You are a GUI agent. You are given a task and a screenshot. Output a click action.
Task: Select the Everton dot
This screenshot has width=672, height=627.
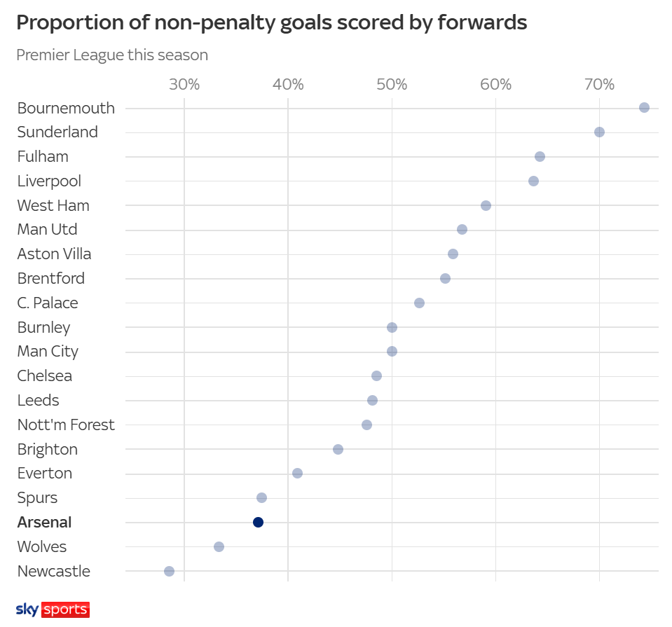[297, 474]
